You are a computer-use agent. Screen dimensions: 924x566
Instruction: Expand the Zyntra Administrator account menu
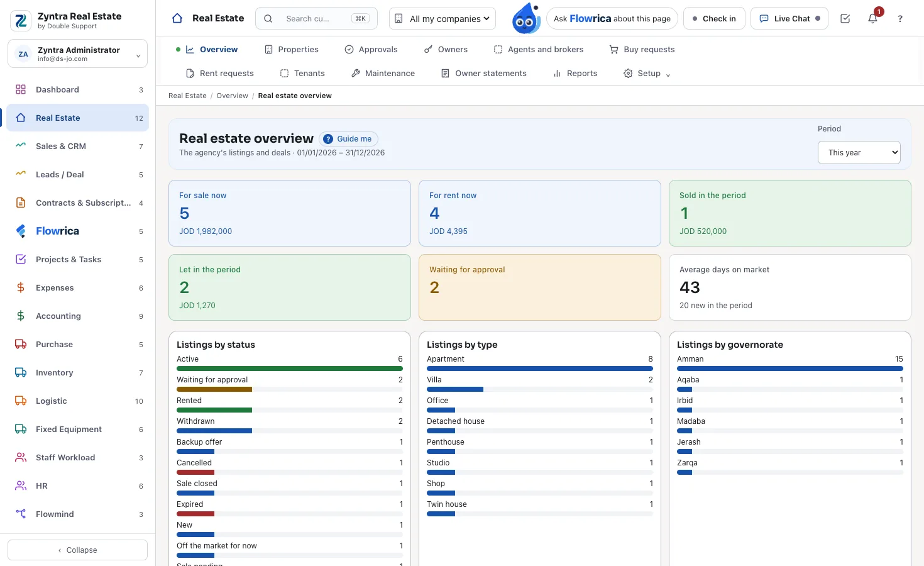(x=78, y=54)
